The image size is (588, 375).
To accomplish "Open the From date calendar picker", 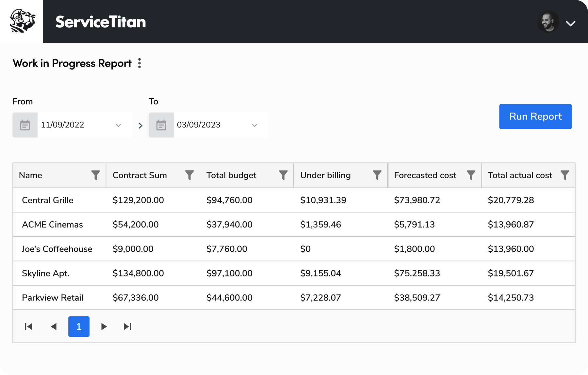I will [25, 125].
